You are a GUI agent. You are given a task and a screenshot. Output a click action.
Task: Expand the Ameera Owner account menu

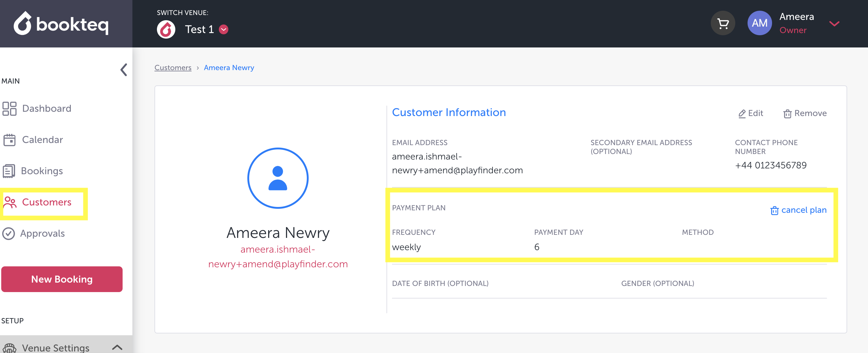tap(834, 24)
